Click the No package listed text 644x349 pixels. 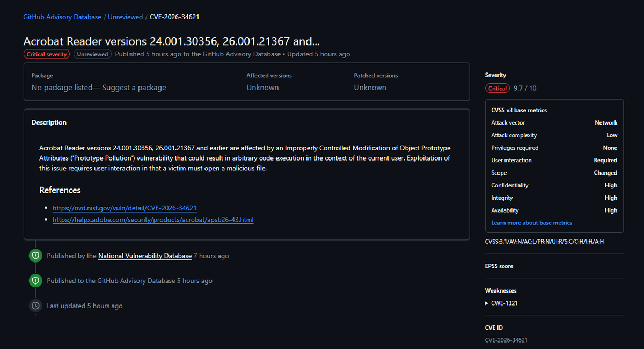(x=62, y=88)
